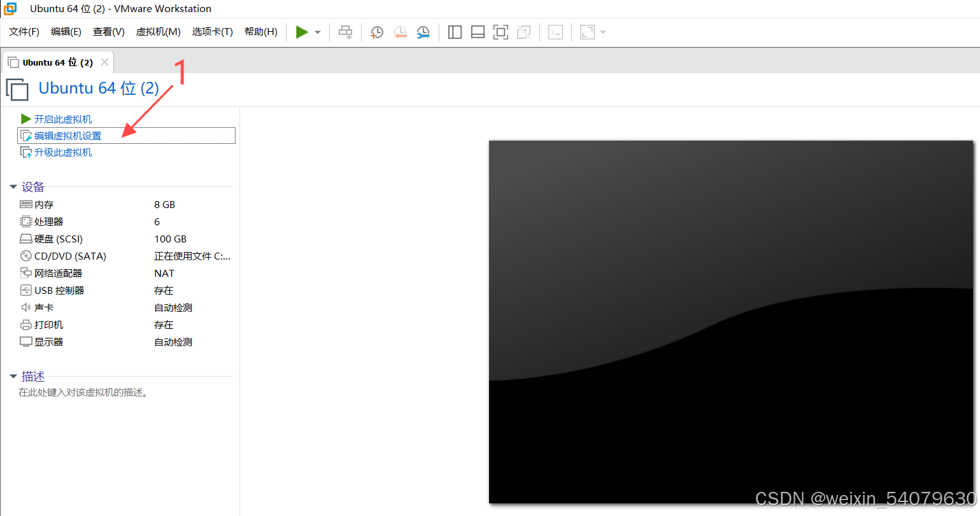Open the power options dropdown arrow

tap(318, 32)
